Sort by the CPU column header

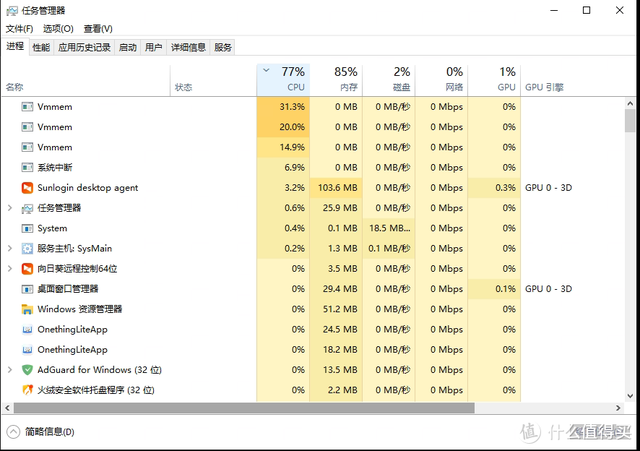(x=283, y=79)
